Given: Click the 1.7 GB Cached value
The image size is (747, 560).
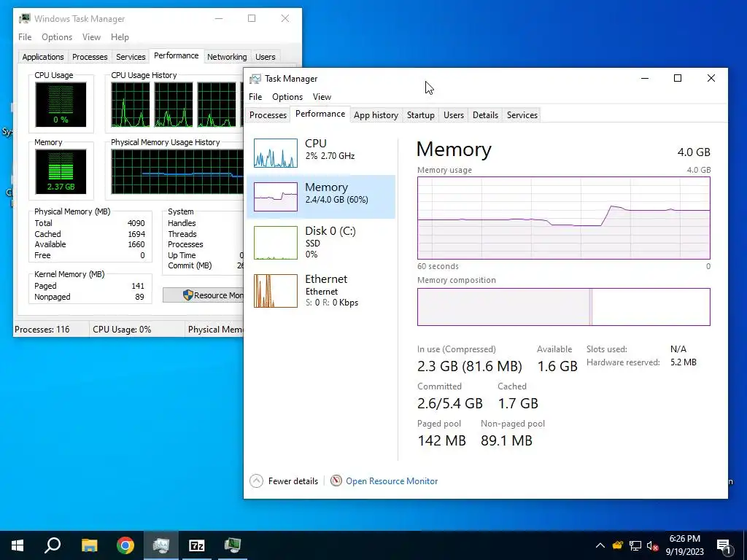Looking at the screenshot, I should 518,403.
